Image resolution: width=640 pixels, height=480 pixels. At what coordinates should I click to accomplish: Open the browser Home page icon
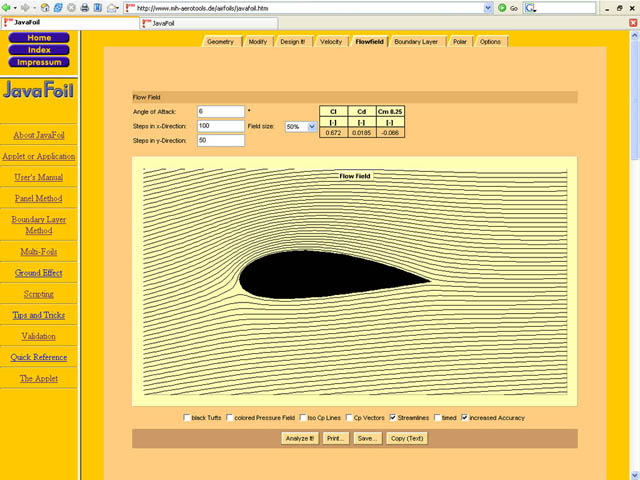(45, 8)
